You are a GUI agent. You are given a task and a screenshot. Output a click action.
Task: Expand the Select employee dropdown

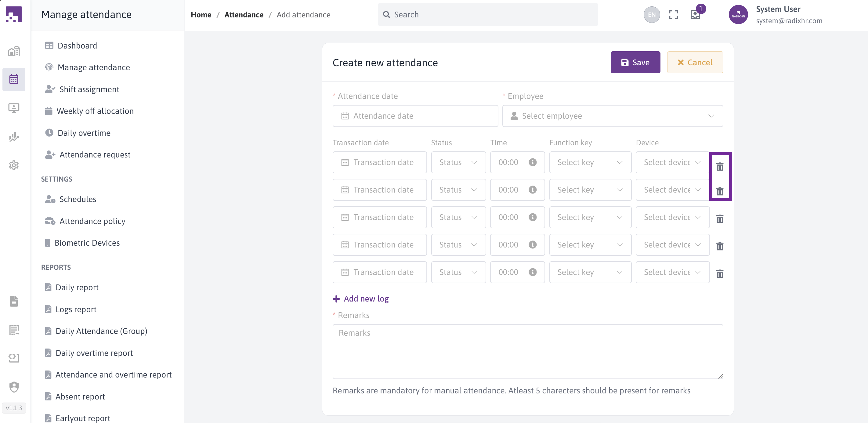pos(612,116)
